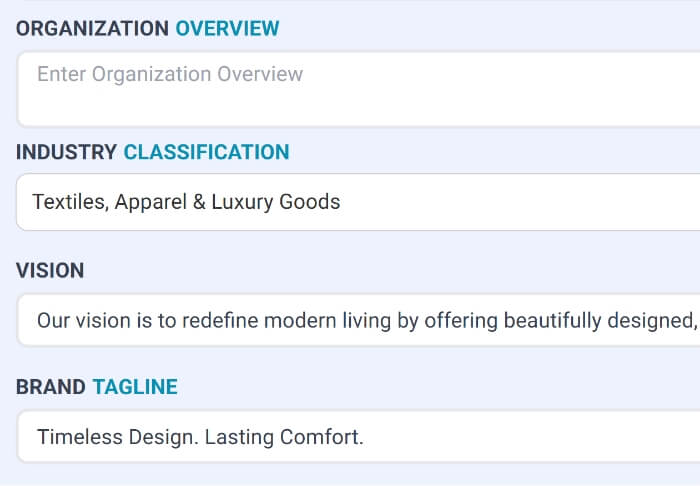Screen dimensions: 700x486
Task: Click the BRAND TAGLINE heading label
Action: click(x=96, y=387)
